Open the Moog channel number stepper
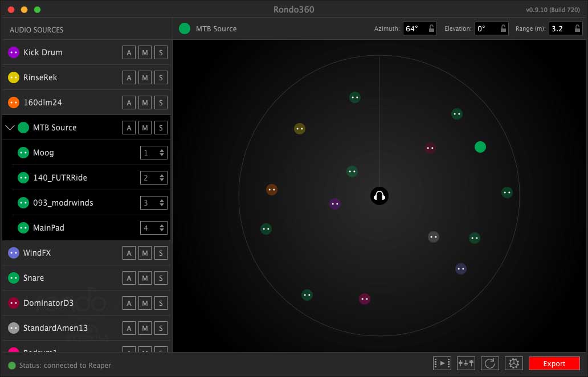This screenshot has height=377, width=588. pos(154,153)
